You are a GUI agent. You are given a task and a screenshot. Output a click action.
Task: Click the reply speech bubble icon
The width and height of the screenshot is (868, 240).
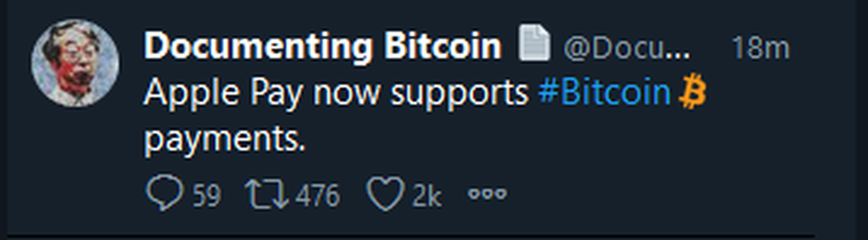(164, 194)
